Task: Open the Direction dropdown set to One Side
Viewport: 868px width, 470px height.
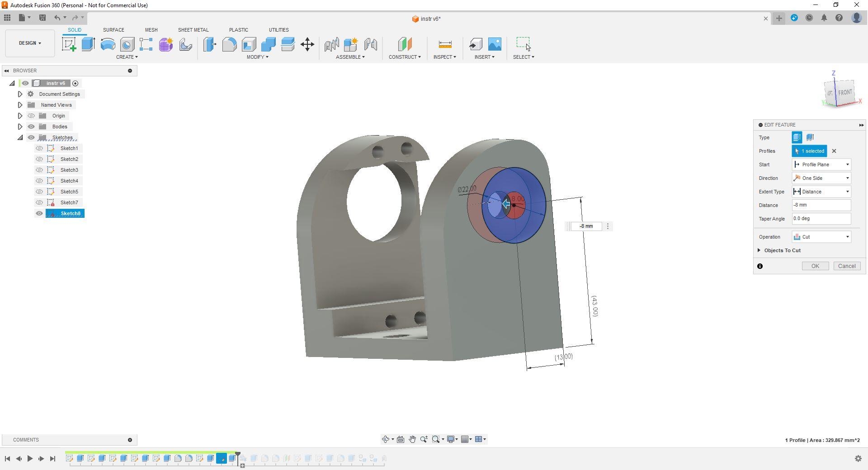Action: 821,178
